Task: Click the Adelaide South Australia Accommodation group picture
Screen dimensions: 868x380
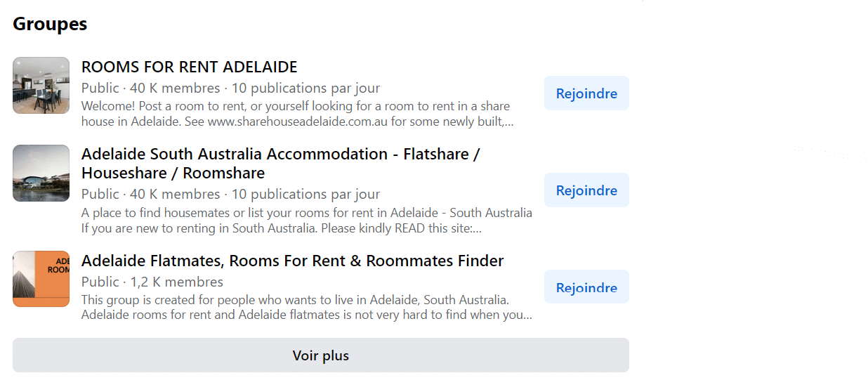Action: pos(41,173)
